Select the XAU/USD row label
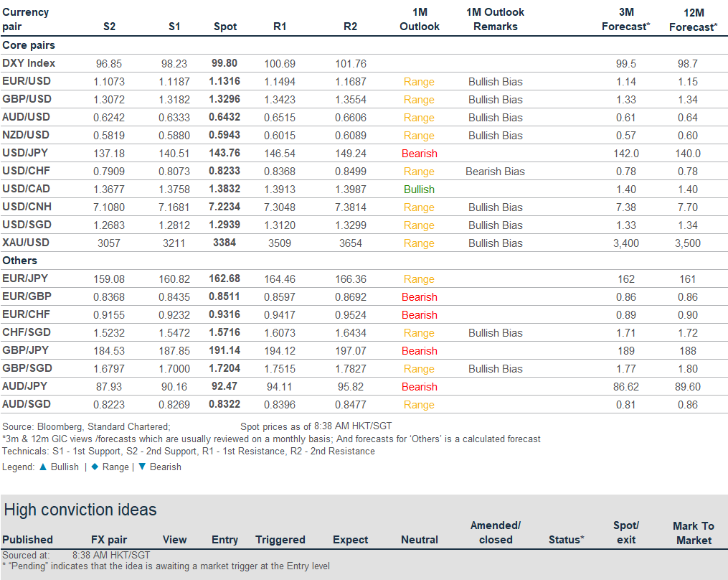Viewport: 728px width, 580px height. pyautogui.click(x=26, y=242)
